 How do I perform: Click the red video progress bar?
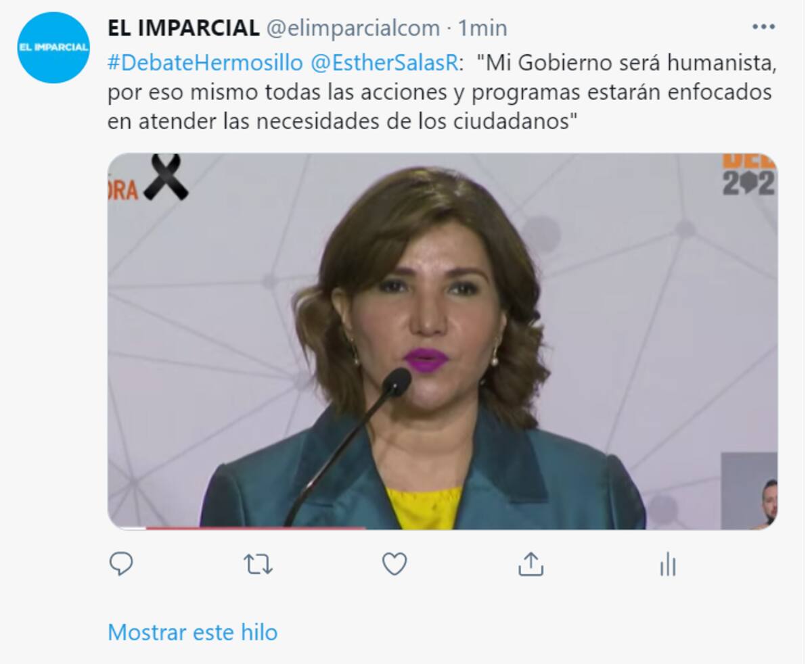[x=256, y=527]
